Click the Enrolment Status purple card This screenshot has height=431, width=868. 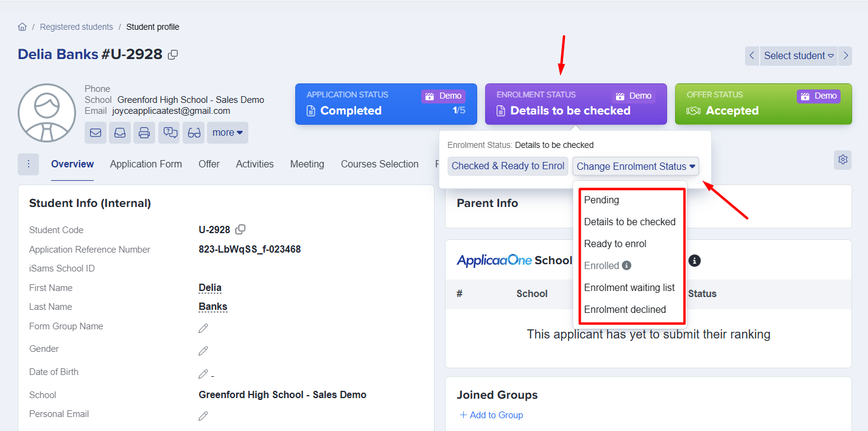[x=575, y=104]
